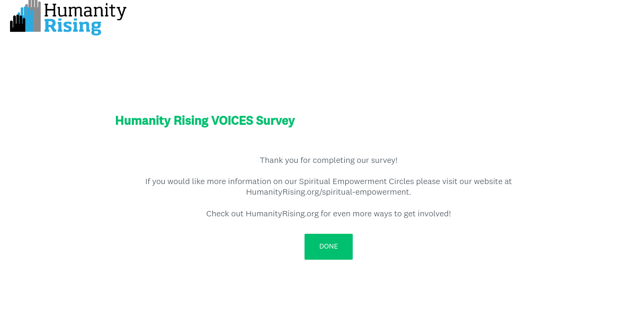
Task: Click the word VOICES in the heading
Action: [232, 121]
